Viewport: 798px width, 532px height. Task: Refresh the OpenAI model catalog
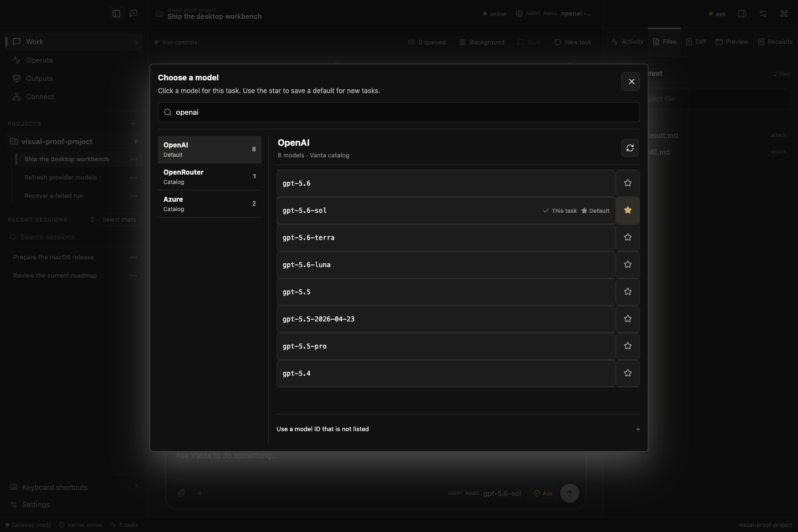coord(630,148)
